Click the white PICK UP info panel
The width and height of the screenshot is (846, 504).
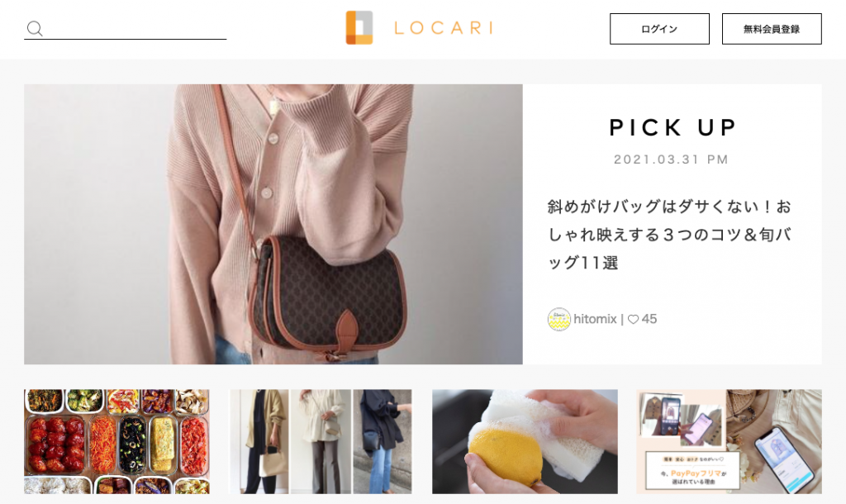[x=673, y=224]
